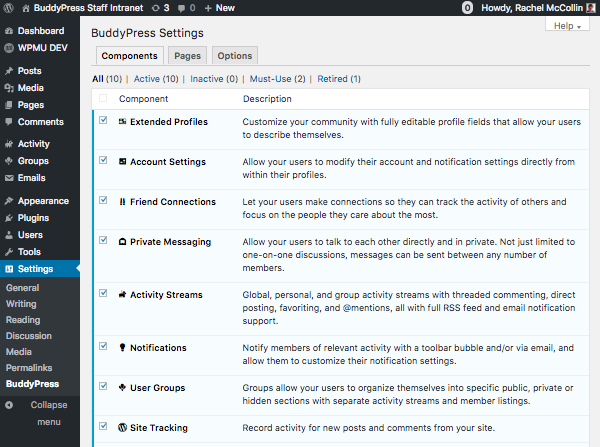
Task: Uncheck the Site Tracking checkbox
Action: 103,426
